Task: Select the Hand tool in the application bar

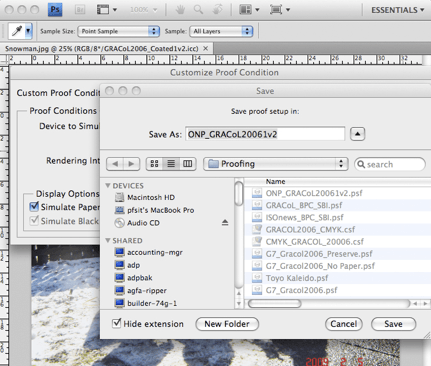Action: [x=180, y=10]
